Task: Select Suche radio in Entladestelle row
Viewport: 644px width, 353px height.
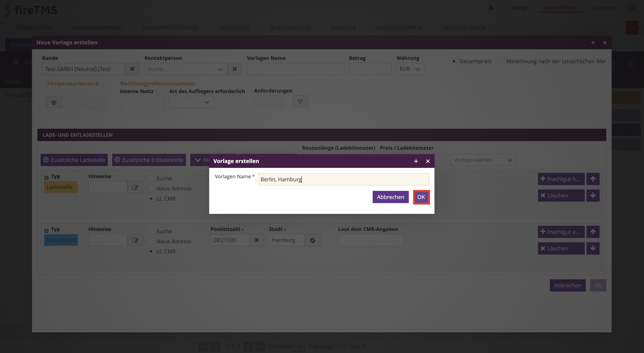Action: (x=151, y=231)
